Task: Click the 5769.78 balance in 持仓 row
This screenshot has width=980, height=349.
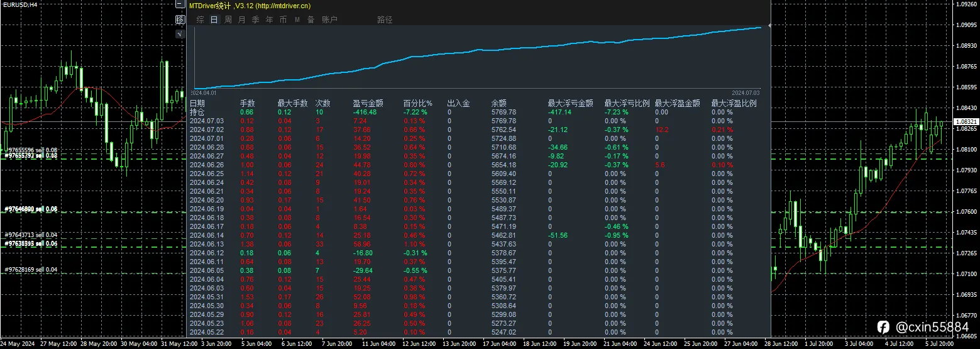Action: (504, 112)
